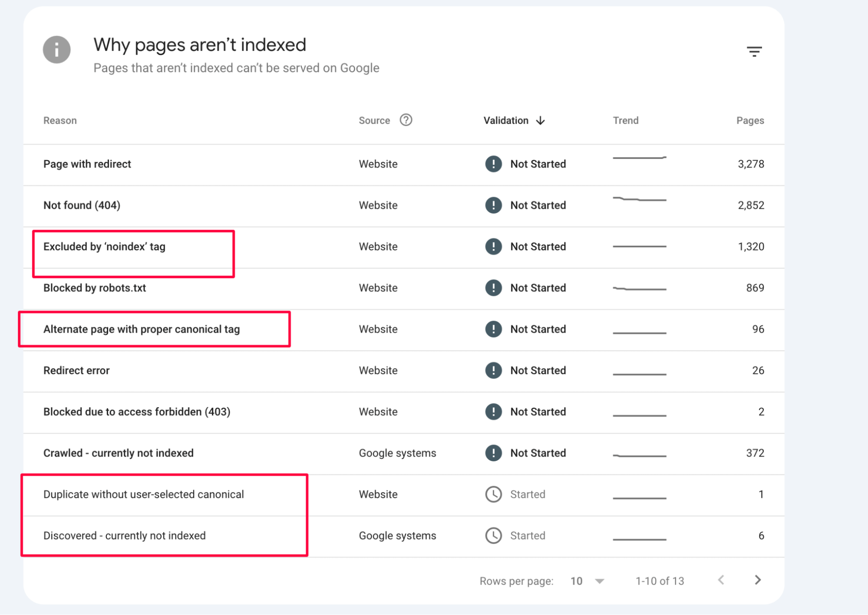Sort by the Pages column header
Image resolution: width=868 pixels, height=615 pixels.
pyautogui.click(x=750, y=121)
